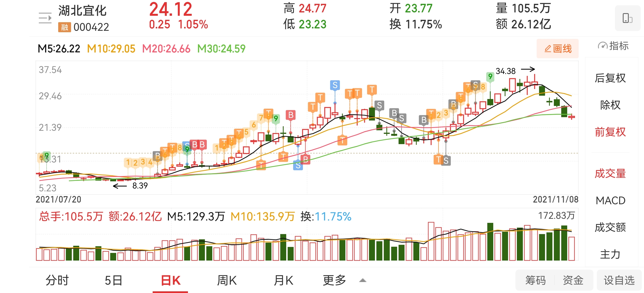Image resolution: width=644 pixels, height=293 pixels.
Task: Click the red B signal marker
Action: point(291,115)
